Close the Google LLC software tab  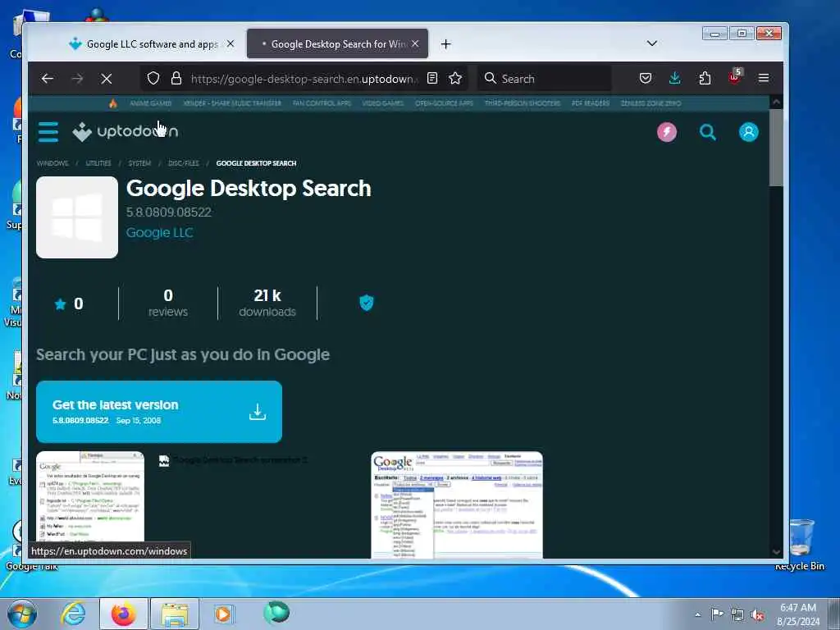pos(231,43)
